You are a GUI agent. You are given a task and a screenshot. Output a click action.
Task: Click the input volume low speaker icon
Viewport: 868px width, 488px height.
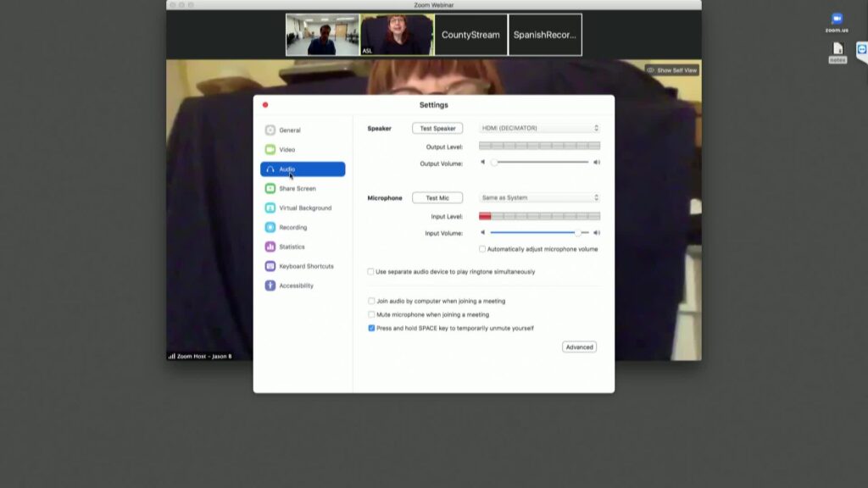(x=482, y=232)
